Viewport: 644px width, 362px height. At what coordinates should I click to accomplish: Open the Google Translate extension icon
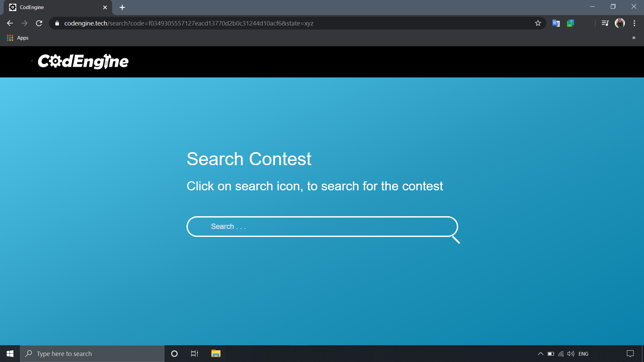556,23
